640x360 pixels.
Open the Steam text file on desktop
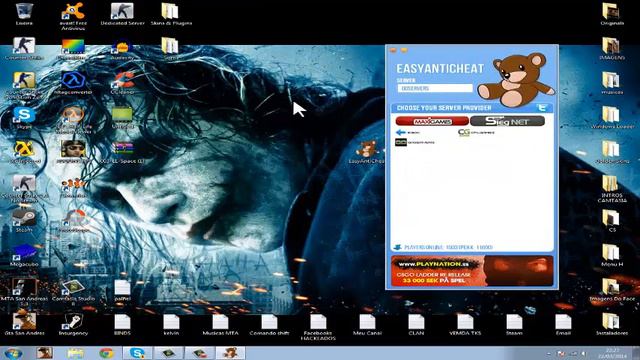click(514, 324)
